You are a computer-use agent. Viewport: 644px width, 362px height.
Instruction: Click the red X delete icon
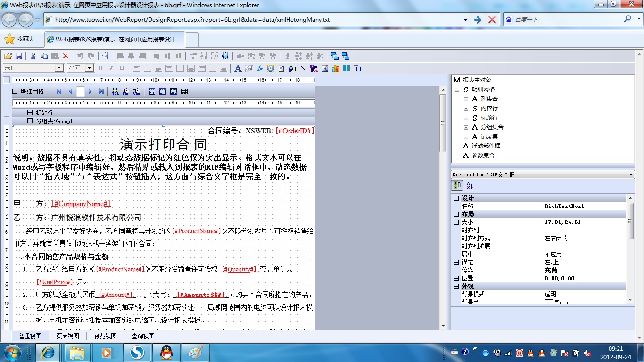pyautogui.click(x=66, y=56)
